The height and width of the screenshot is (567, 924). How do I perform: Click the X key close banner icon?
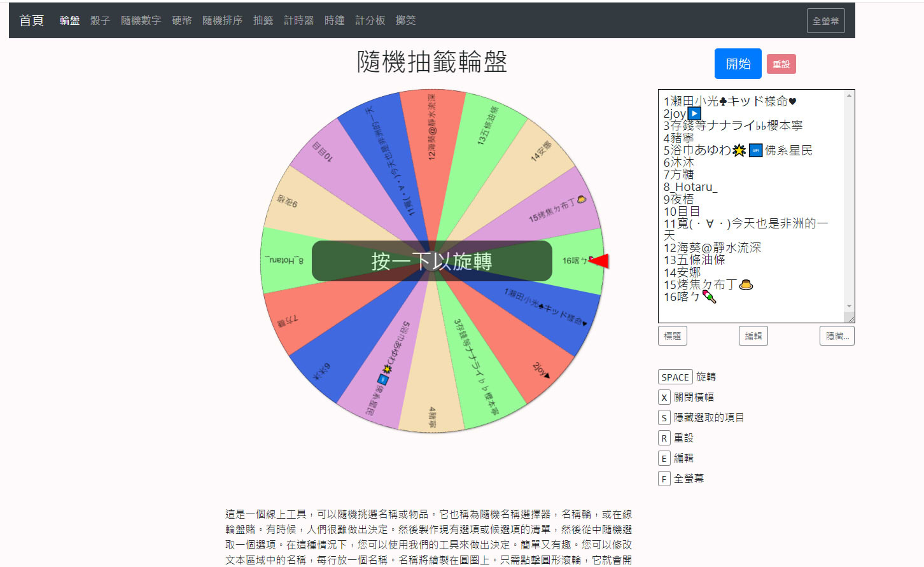[x=664, y=398]
